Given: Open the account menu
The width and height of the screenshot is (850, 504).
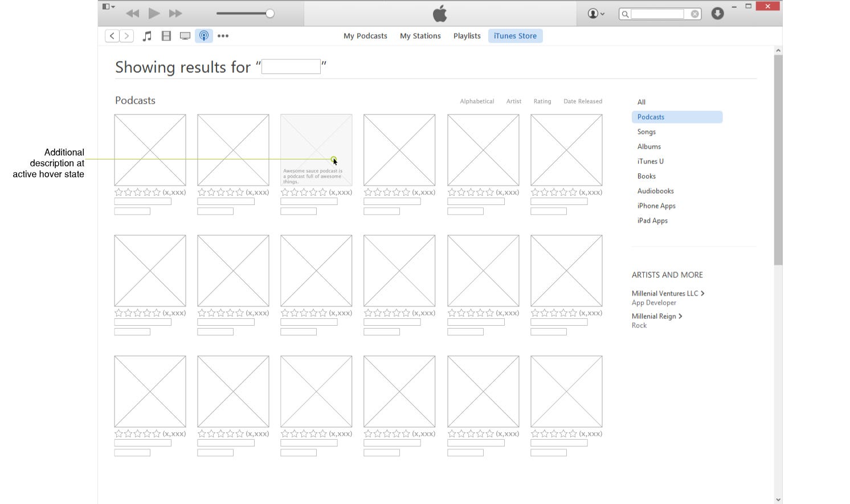Looking at the screenshot, I should [596, 14].
